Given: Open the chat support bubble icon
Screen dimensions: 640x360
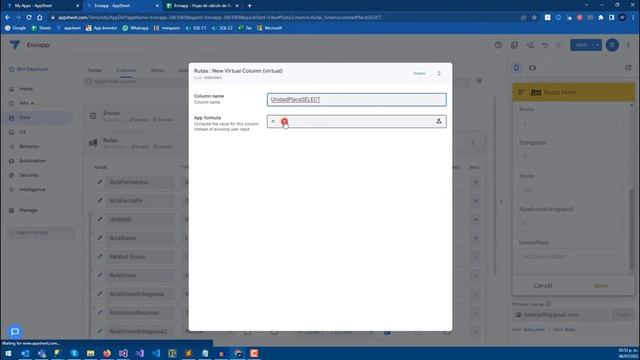Looking at the screenshot, I should point(15,331).
